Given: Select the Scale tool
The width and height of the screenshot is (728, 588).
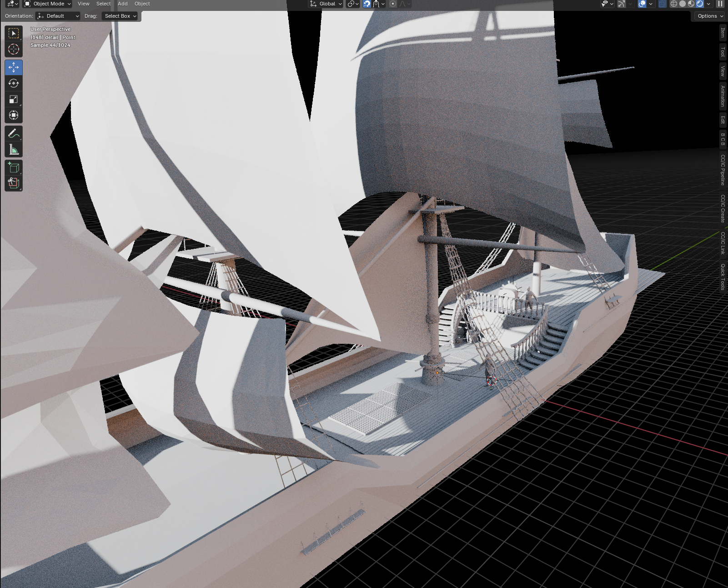Looking at the screenshot, I should pyautogui.click(x=14, y=99).
